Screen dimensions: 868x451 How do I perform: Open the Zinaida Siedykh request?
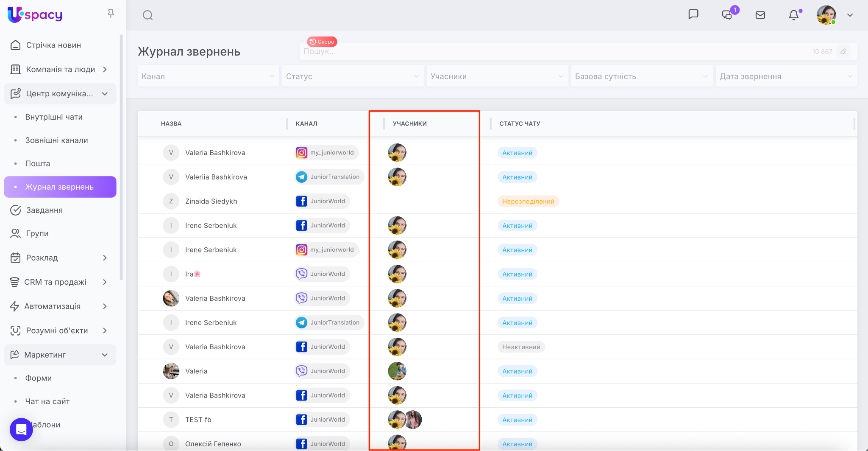pos(211,201)
